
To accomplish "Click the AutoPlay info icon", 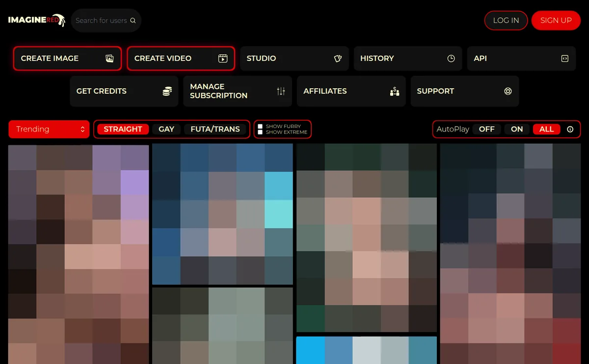I will click(570, 130).
